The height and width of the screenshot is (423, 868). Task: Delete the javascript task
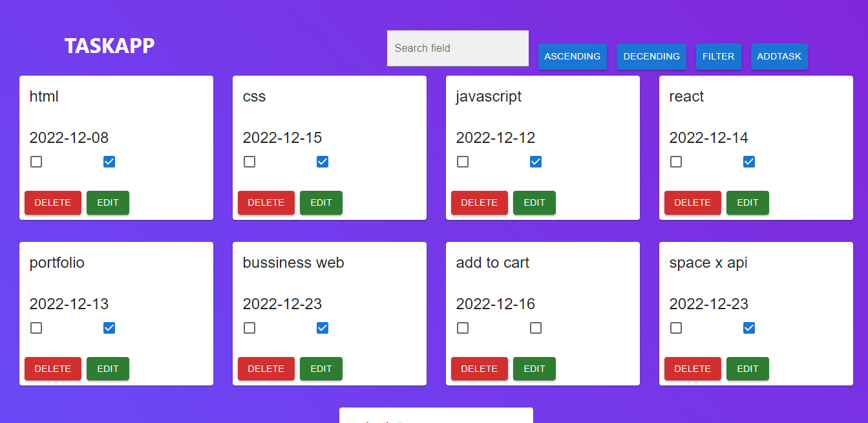click(x=480, y=202)
